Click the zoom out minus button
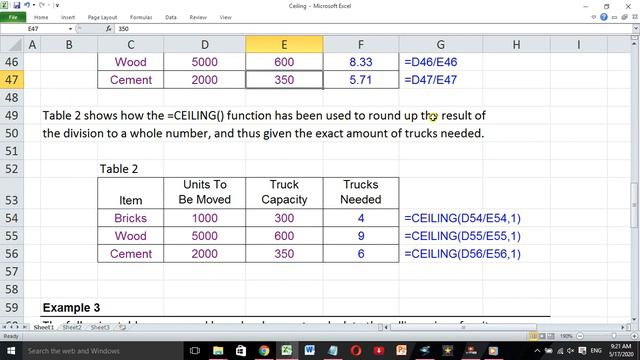 [x=580, y=336]
